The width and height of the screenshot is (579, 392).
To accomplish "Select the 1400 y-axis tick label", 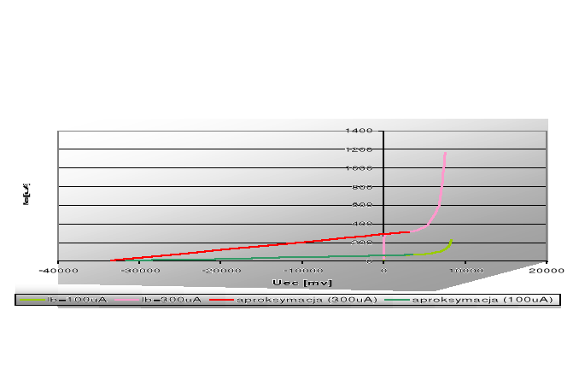I will pyautogui.click(x=359, y=131).
